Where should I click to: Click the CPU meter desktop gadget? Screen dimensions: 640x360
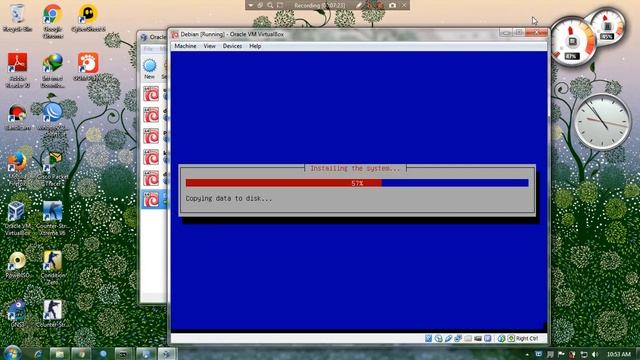click(x=573, y=42)
